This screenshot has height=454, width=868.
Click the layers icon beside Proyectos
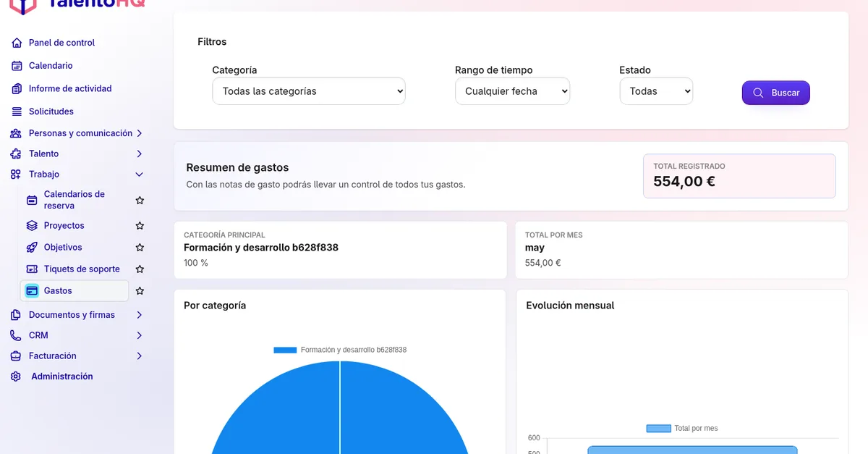click(32, 226)
